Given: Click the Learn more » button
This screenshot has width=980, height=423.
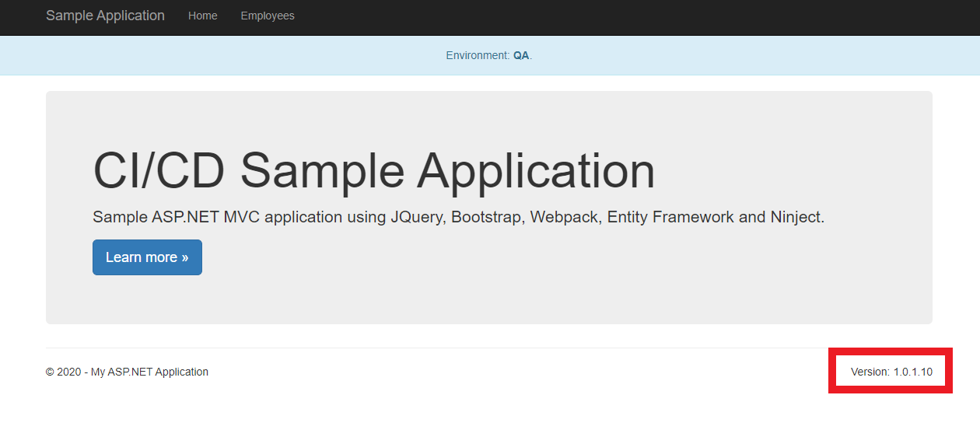Looking at the screenshot, I should pos(147,257).
